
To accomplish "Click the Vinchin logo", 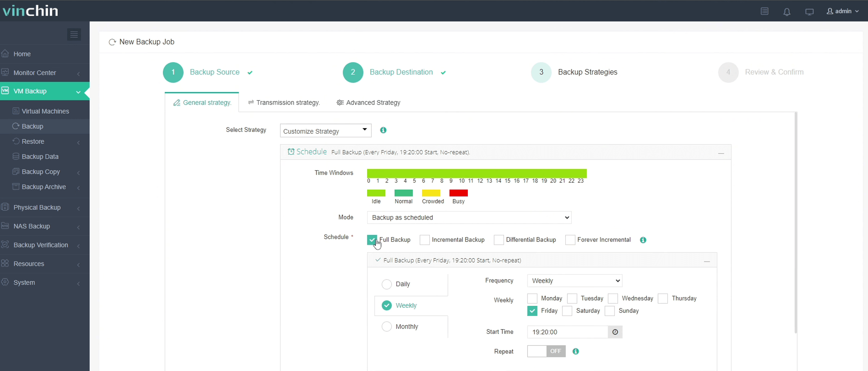I will pos(30,11).
